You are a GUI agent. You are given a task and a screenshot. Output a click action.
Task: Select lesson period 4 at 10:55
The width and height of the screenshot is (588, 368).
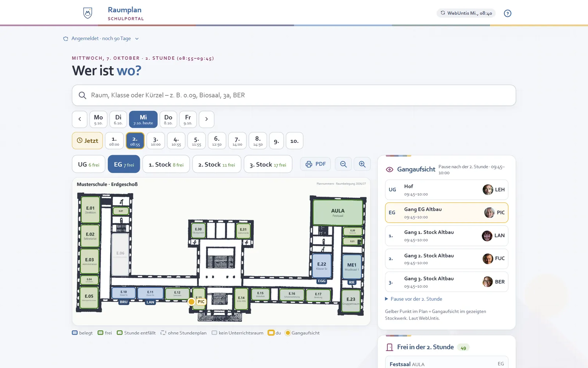click(176, 141)
